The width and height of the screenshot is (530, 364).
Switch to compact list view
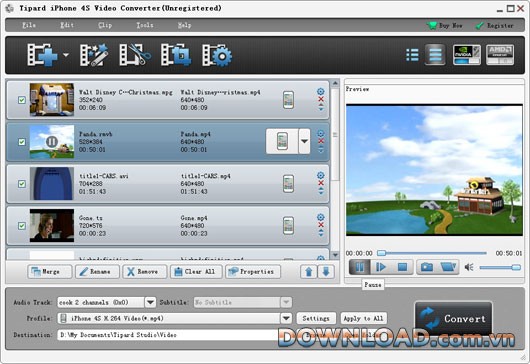click(x=412, y=55)
